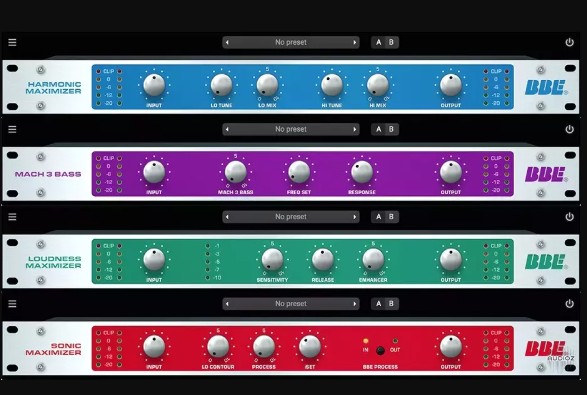Open the Sonic Maximizer preset list
This screenshot has width=587, height=395.
[x=291, y=304]
